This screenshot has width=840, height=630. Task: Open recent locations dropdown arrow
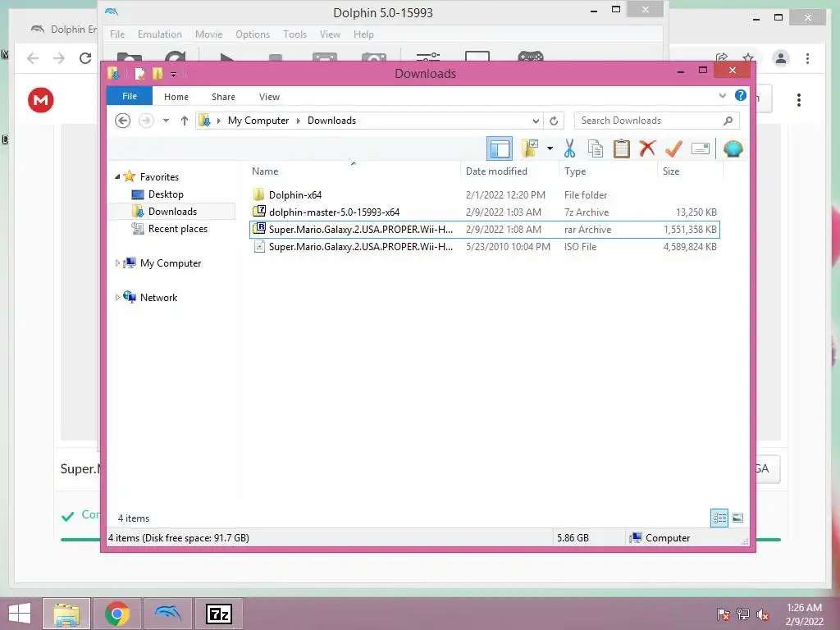[166, 121]
